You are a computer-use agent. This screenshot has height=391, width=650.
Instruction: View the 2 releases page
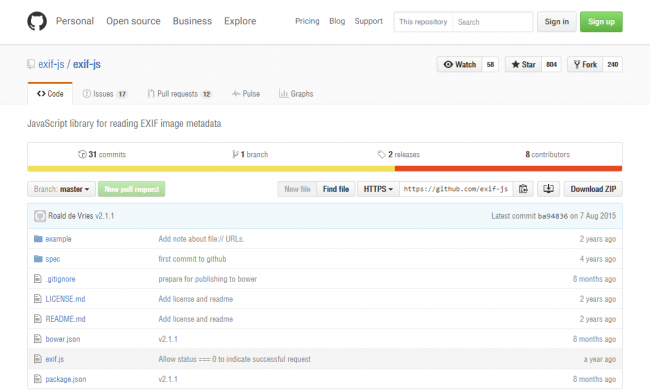point(399,154)
